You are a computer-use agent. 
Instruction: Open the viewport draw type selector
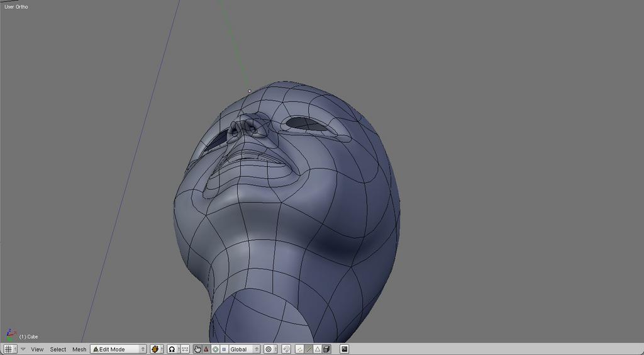(x=157, y=349)
